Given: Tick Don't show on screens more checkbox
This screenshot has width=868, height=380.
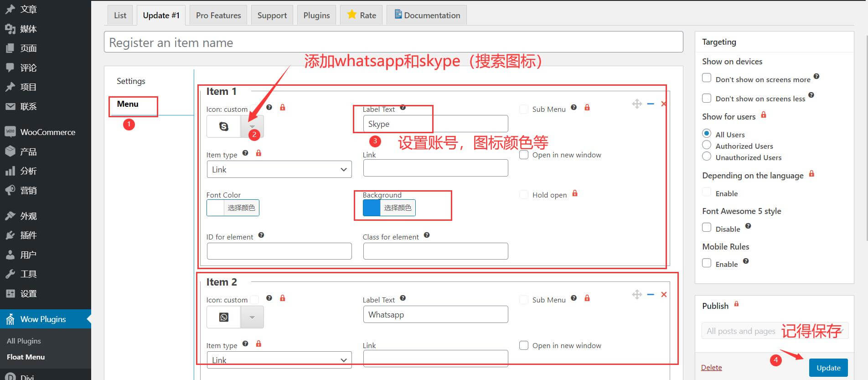Looking at the screenshot, I should [707, 78].
